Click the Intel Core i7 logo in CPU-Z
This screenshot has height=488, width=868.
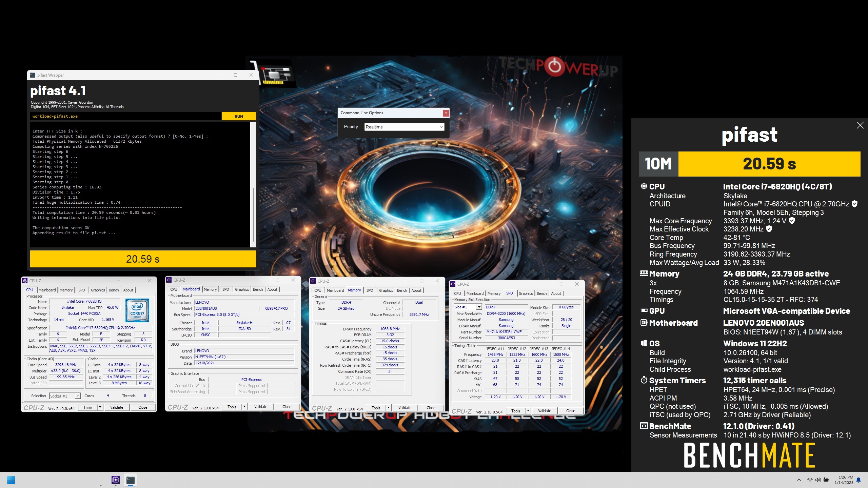pyautogui.click(x=137, y=310)
